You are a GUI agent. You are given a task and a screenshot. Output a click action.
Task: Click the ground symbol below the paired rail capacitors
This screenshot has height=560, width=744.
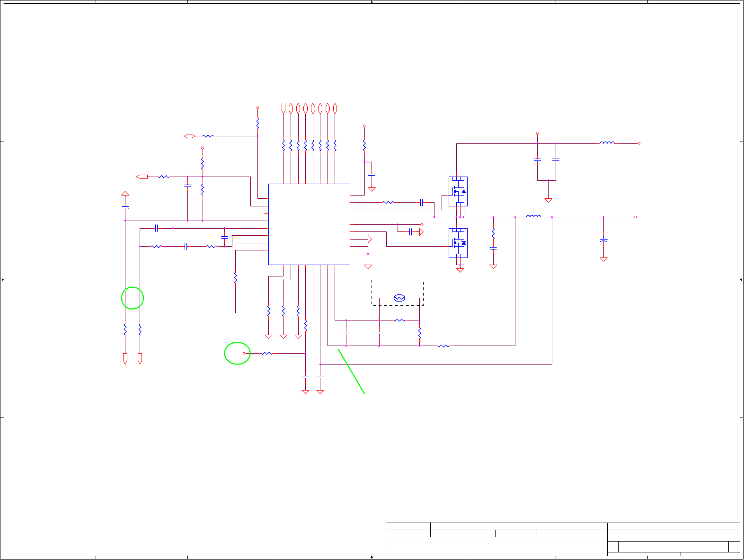click(x=548, y=200)
